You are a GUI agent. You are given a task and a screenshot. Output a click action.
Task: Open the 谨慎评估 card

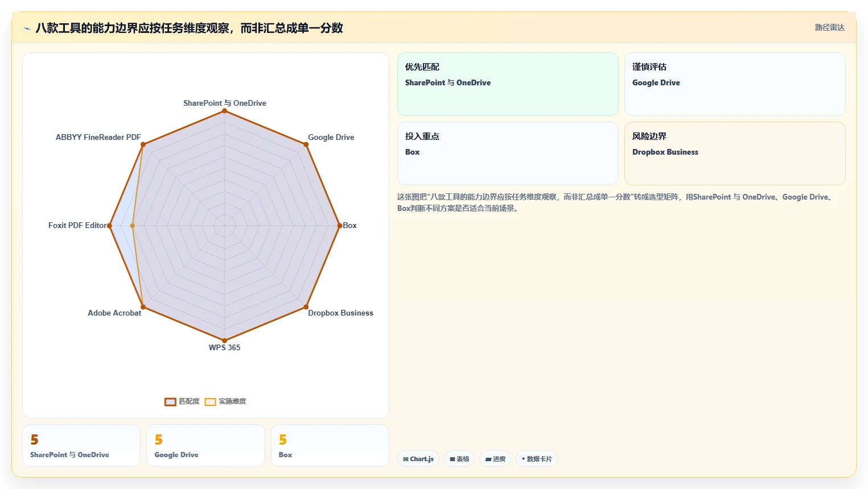pos(735,84)
